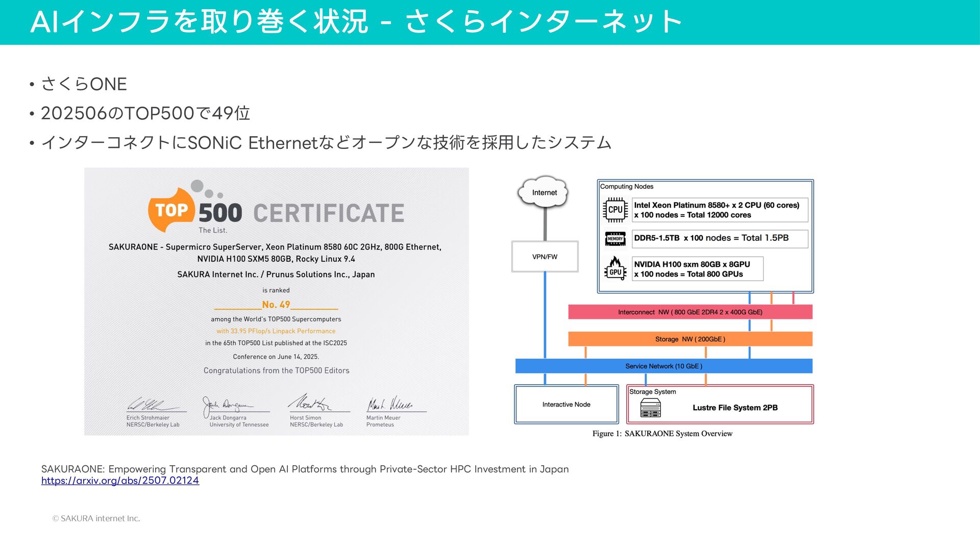Click the さくらONE bullet
This screenshot has width=980, height=551.
click(x=84, y=84)
